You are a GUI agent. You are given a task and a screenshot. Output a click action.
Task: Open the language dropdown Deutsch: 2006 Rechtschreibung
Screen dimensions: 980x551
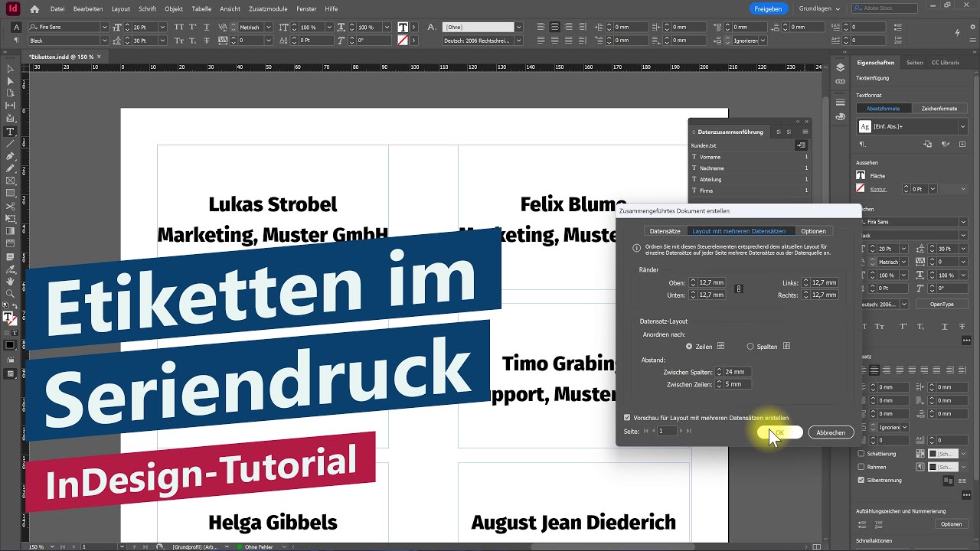(x=518, y=40)
